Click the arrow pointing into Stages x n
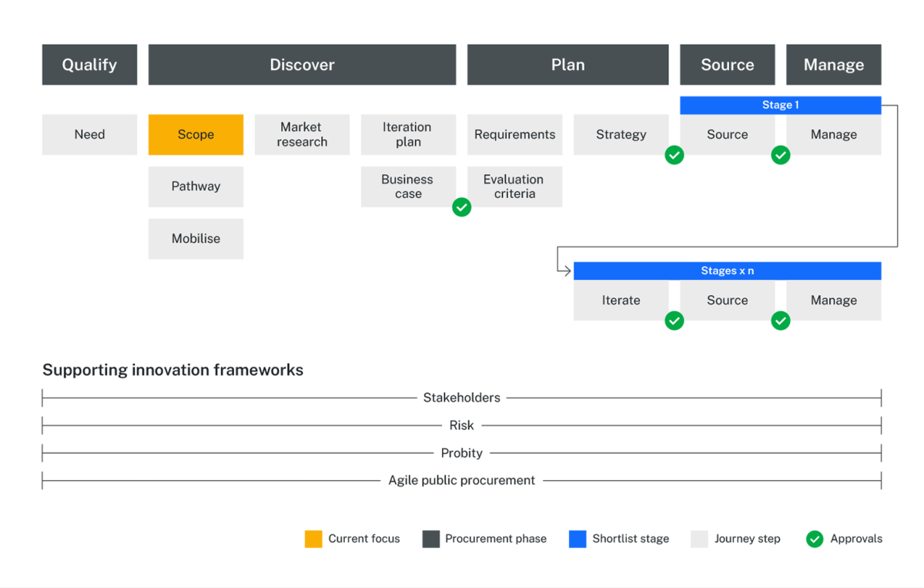The image size is (924, 588). [562, 270]
